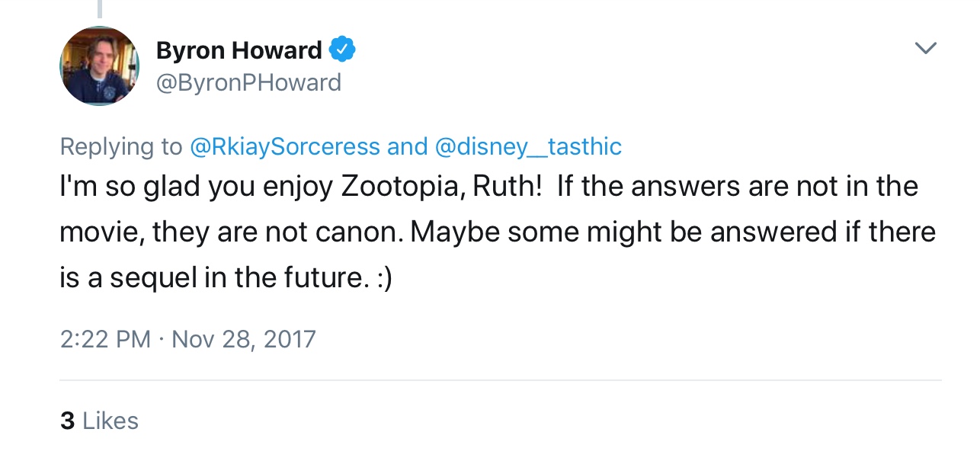Screen dimensions: 980x461
Task: Click the 2:22 PM timestamp
Action: [x=105, y=338]
